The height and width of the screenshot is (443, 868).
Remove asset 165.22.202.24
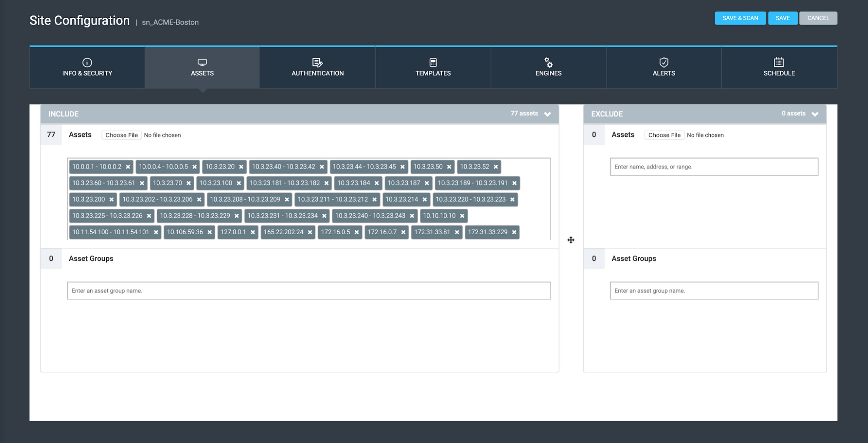[x=310, y=233]
